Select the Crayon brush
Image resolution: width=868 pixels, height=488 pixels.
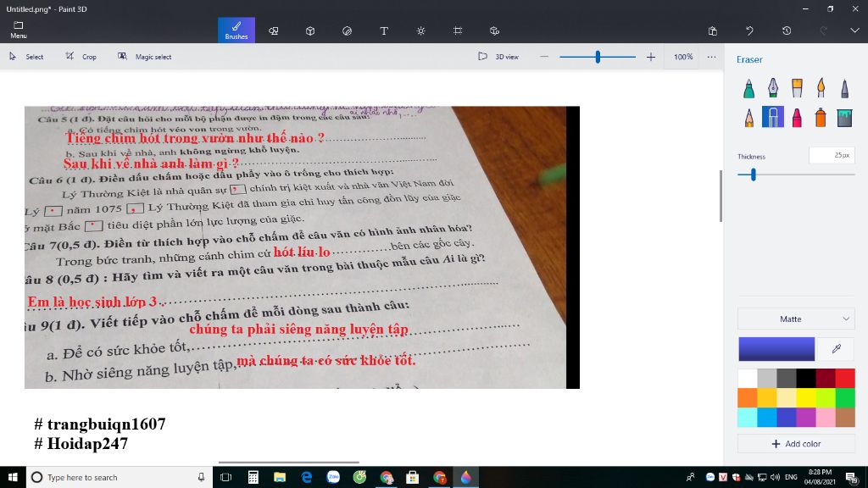click(x=797, y=117)
